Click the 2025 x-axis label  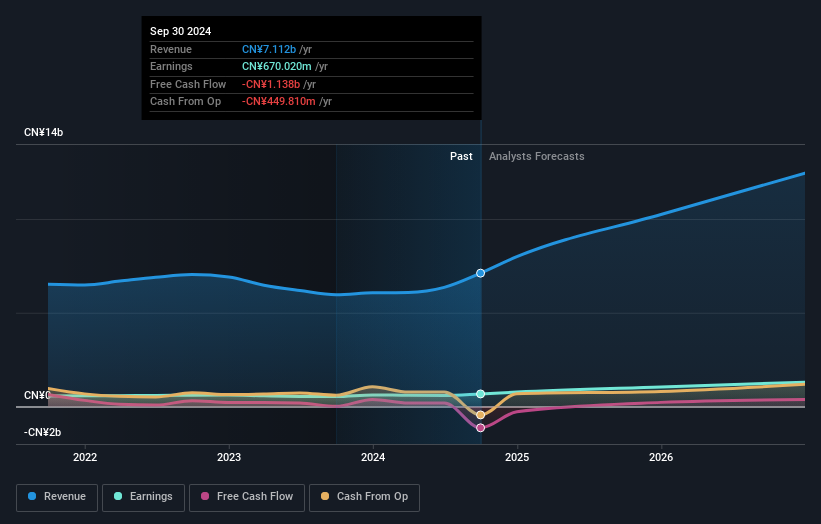517,458
